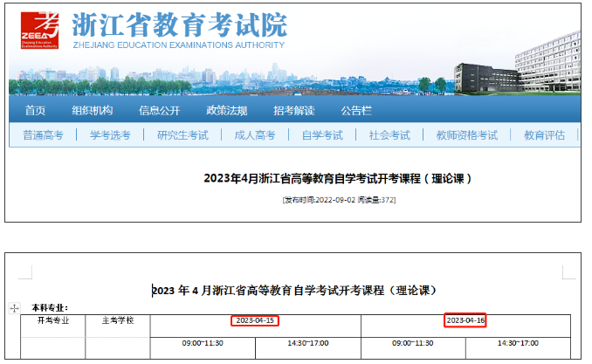The image size is (592, 364).
Task: Open the 组织机构 menu item
Action: click(93, 110)
